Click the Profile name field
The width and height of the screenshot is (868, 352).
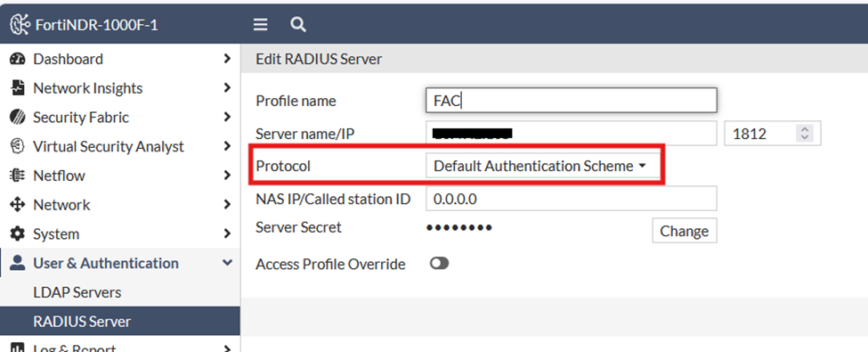click(x=572, y=101)
